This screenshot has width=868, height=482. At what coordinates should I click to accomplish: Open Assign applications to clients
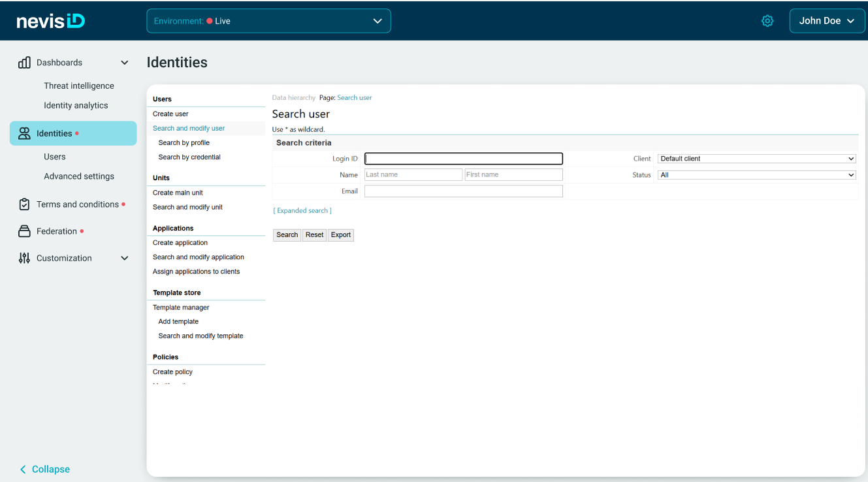click(x=197, y=271)
